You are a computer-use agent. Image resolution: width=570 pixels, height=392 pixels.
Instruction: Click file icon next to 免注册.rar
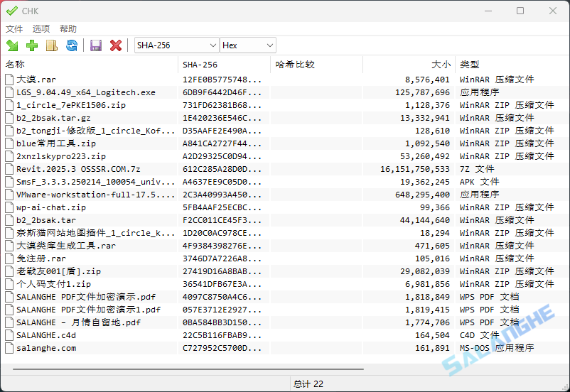(9, 258)
